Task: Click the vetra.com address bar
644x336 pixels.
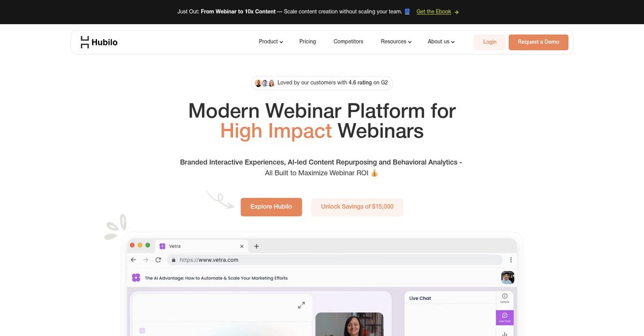Action: pyautogui.click(x=335, y=260)
